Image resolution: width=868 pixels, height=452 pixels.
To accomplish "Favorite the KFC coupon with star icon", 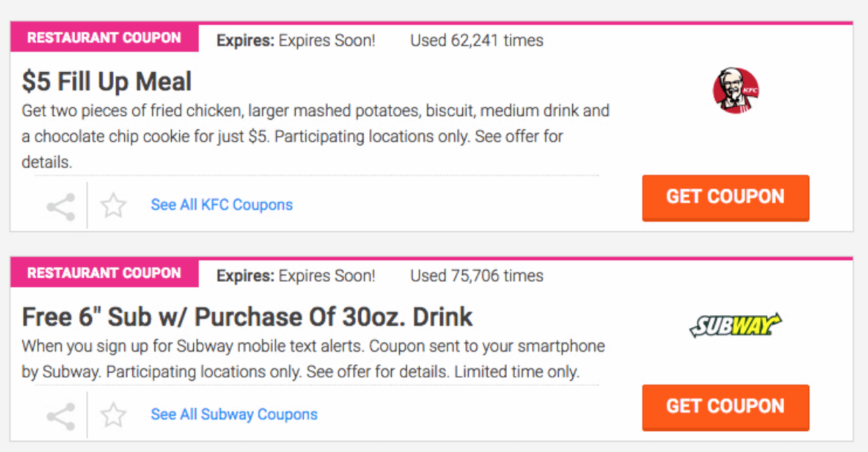I will 114,205.
